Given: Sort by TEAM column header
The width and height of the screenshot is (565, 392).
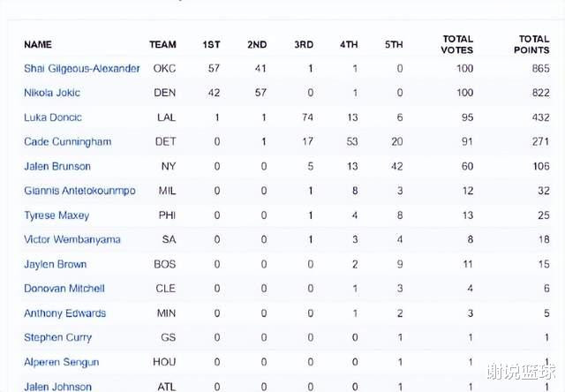Looking at the screenshot, I should click(x=162, y=44).
